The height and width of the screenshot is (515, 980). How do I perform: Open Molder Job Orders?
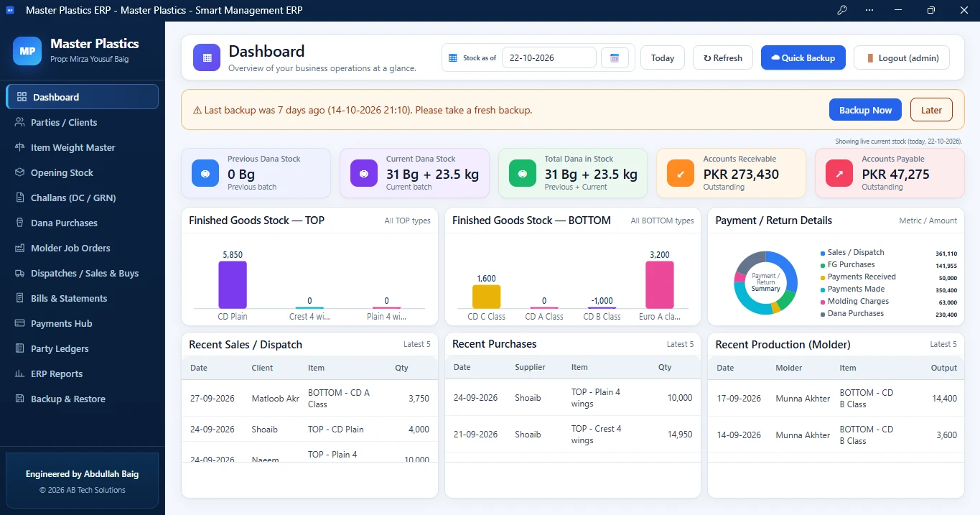pyautogui.click(x=82, y=248)
